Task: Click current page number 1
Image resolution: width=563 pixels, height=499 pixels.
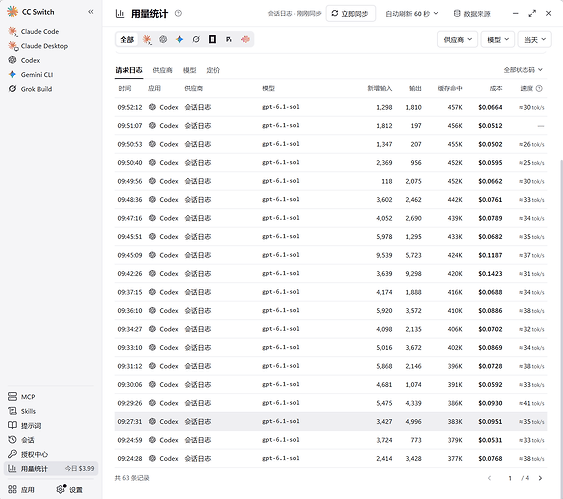Action: [x=510, y=478]
